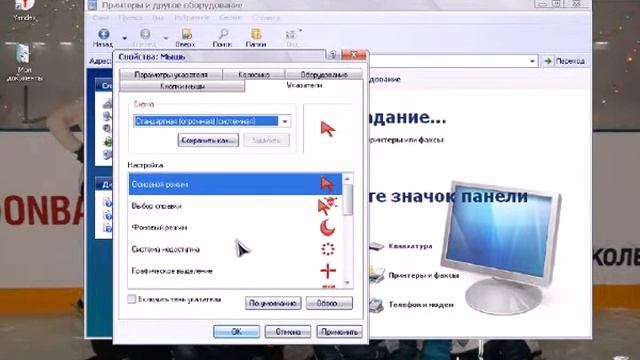Open the Forward button history dropdown arrow
The height and width of the screenshot is (360, 640).
166,38
